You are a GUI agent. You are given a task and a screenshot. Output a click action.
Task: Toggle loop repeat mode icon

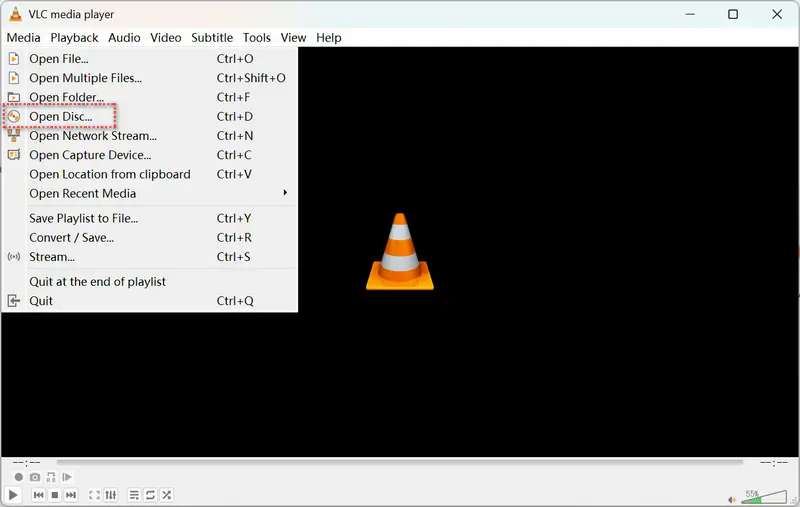click(151, 495)
